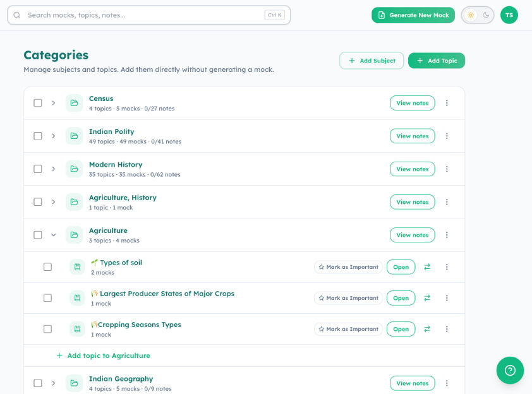This screenshot has height=394, width=532.
Task: Click the swap arrows for Types of soil
Action: coord(427,267)
